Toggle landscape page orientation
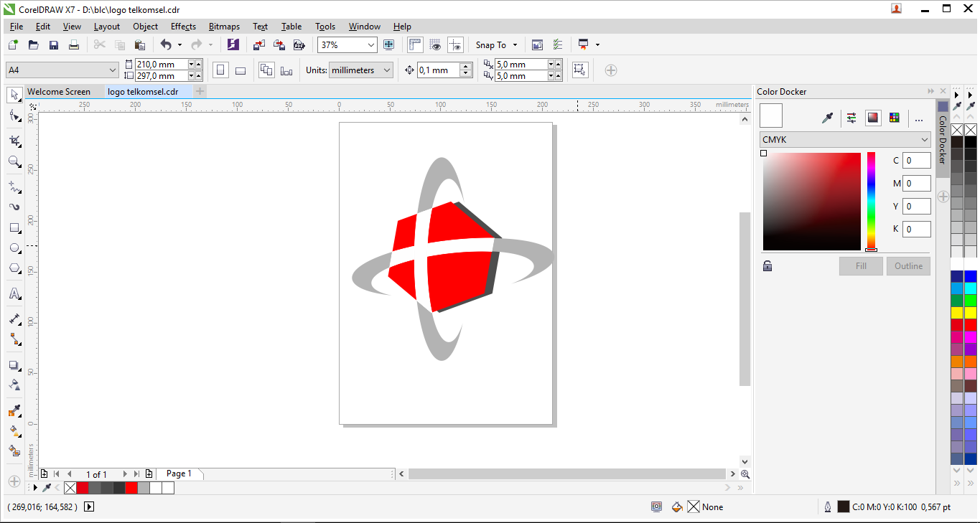This screenshot has width=980, height=523. (x=241, y=70)
